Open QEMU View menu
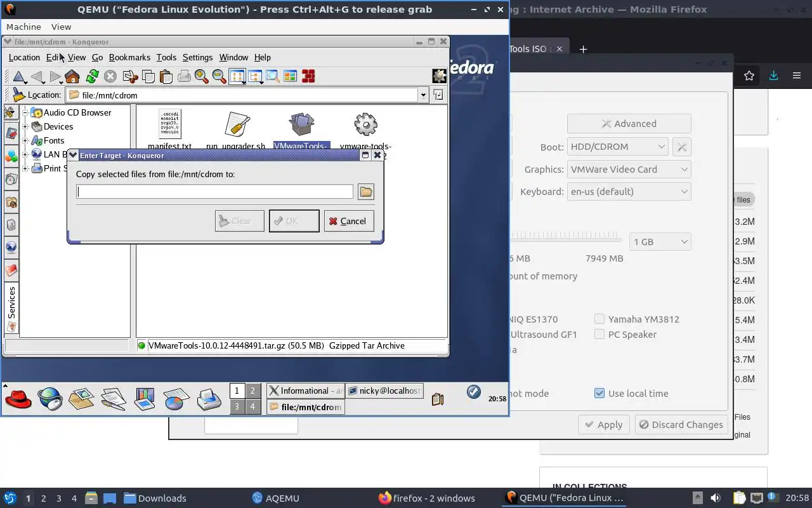The width and height of the screenshot is (812, 508). 61,27
